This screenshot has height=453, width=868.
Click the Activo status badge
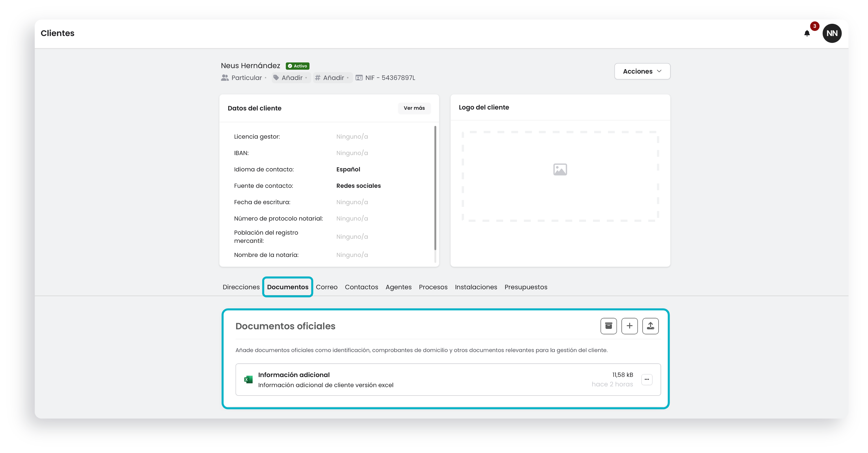pyautogui.click(x=298, y=66)
